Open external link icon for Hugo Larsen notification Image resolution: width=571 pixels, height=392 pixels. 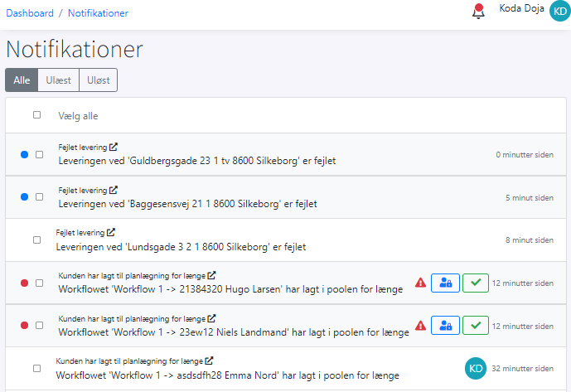coord(211,275)
